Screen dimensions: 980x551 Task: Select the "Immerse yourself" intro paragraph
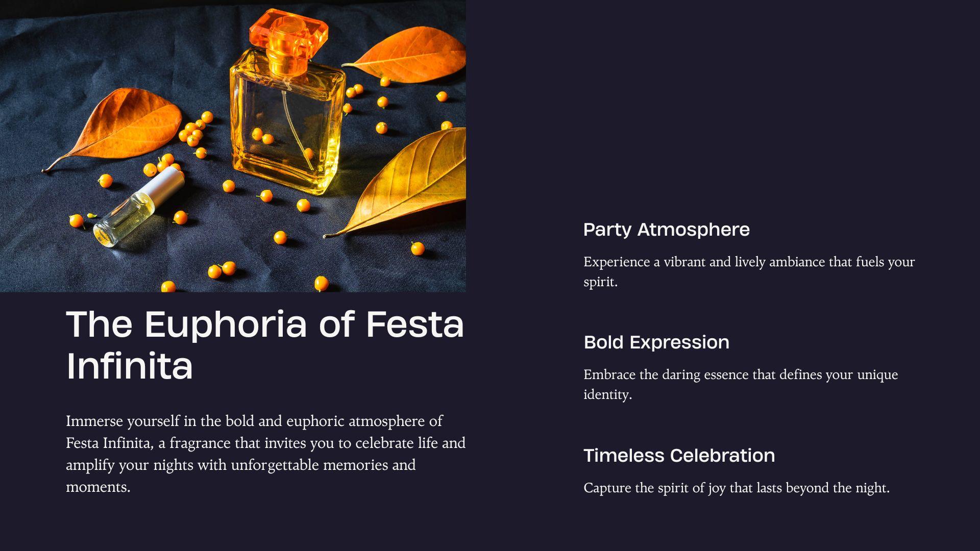[x=265, y=454]
